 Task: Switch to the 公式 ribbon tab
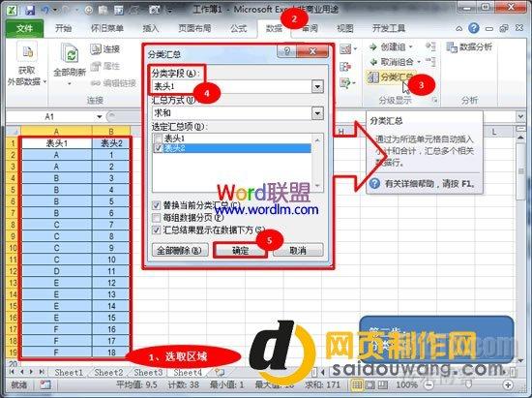coord(238,28)
